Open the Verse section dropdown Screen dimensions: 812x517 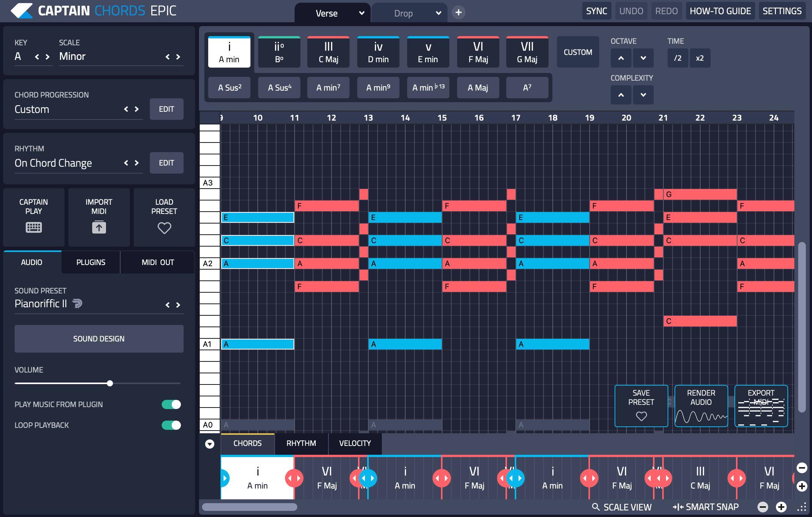[x=361, y=13]
